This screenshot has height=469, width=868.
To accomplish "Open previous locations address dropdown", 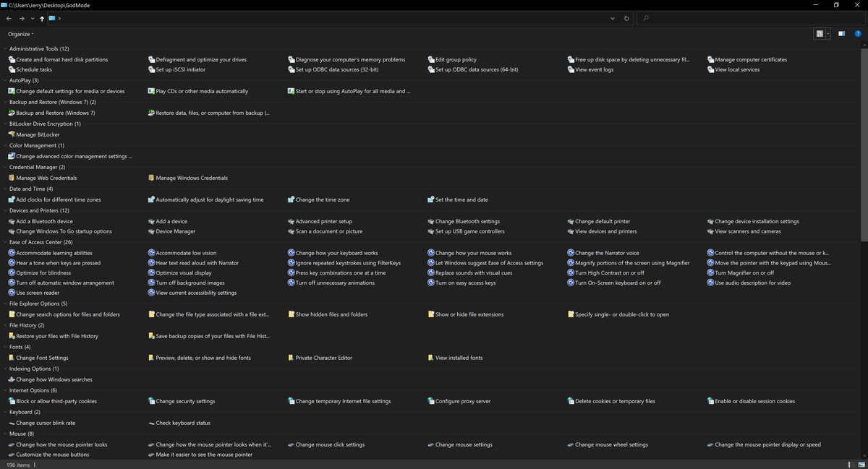I will (x=613, y=18).
